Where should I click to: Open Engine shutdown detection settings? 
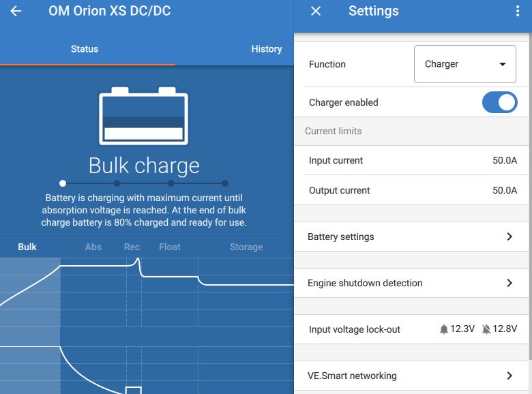pos(411,283)
